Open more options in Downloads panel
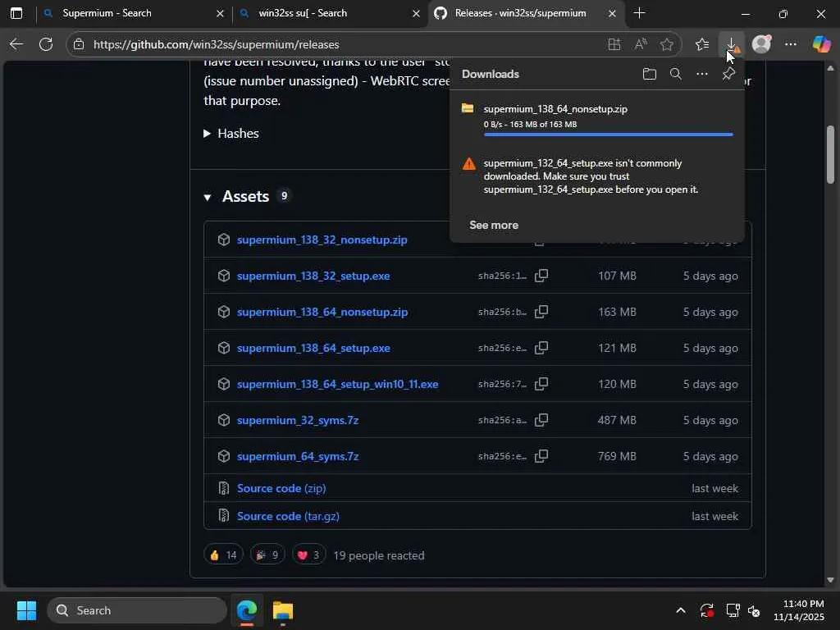The image size is (840, 630). coord(702,74)
